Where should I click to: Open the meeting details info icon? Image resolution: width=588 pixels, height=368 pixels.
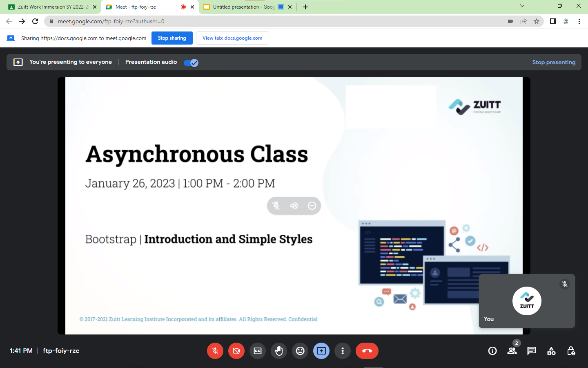492,351
